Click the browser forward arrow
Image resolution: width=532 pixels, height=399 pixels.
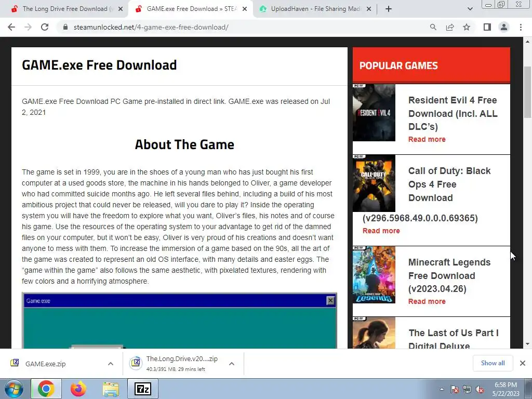point(28,27)
